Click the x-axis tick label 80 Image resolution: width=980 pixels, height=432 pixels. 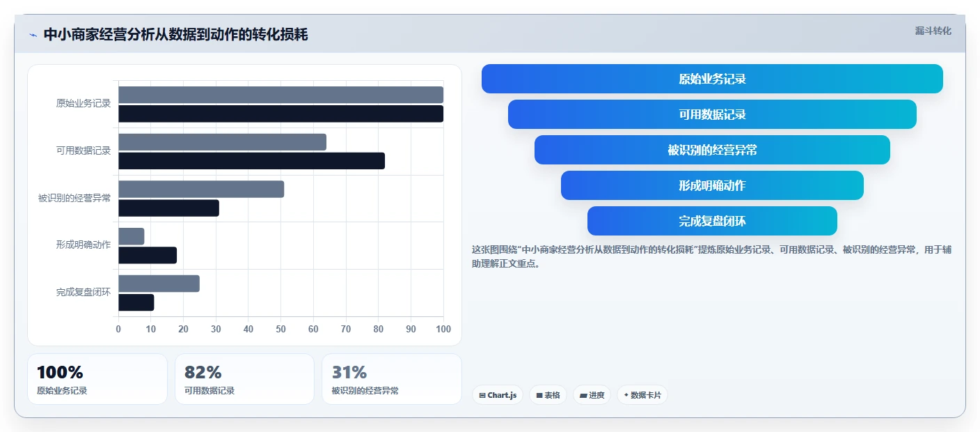click(378, 329)
